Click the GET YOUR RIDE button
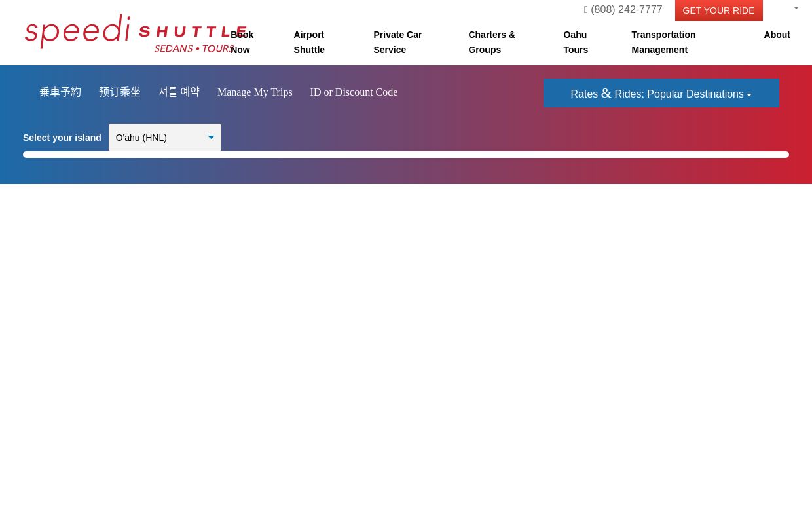The width and height of the screenshot is (812, 524). 718,10
